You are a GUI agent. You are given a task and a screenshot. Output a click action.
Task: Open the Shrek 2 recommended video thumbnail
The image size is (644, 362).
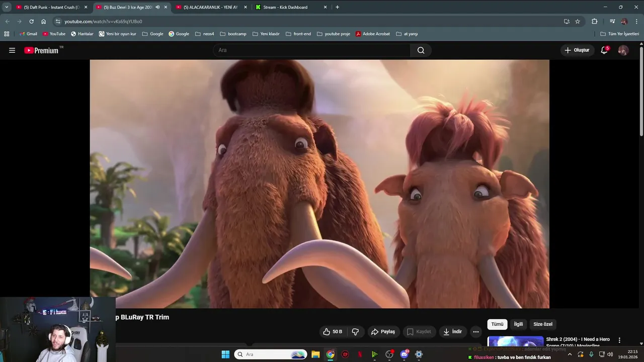coord(515,341)
